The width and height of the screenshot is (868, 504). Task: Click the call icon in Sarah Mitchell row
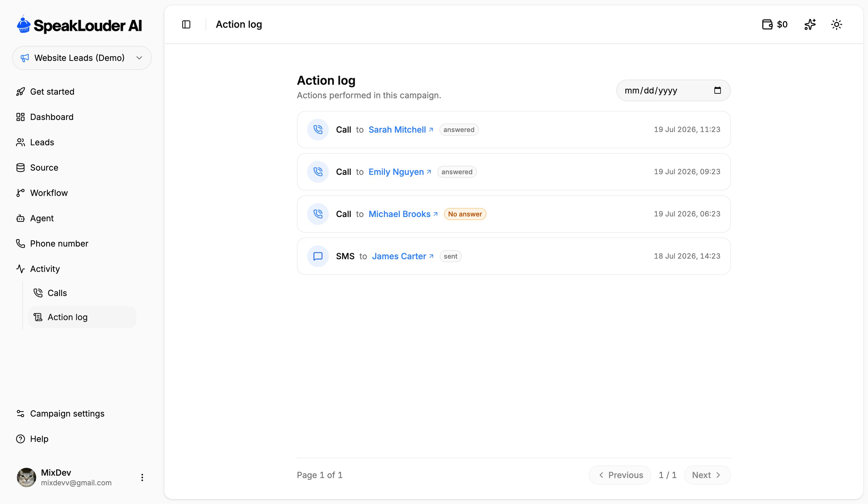pyautogui.click(x=318, y=130)
